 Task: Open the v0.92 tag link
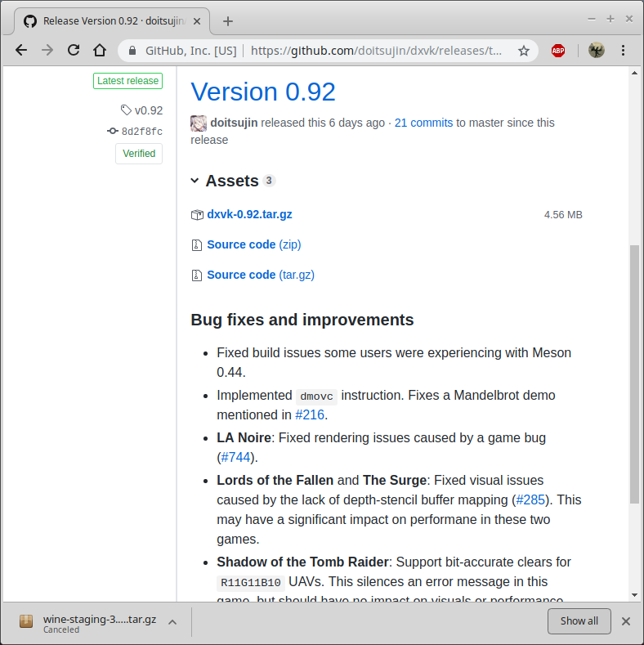pos(149,110)
